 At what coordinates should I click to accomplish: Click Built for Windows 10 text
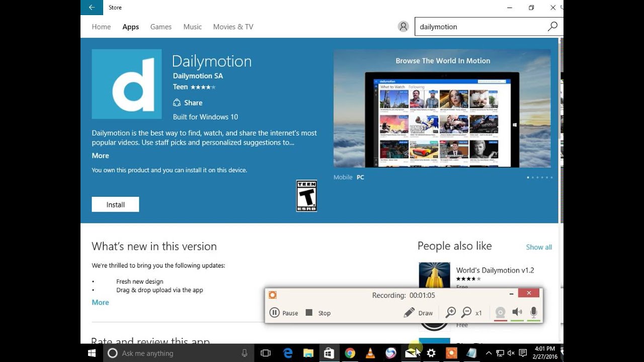coord(205,117)
